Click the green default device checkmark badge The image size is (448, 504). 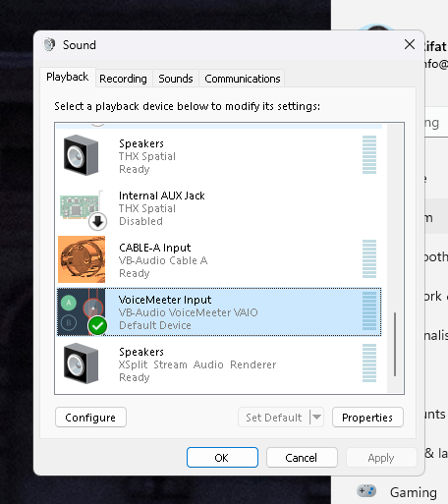[97, 326]
